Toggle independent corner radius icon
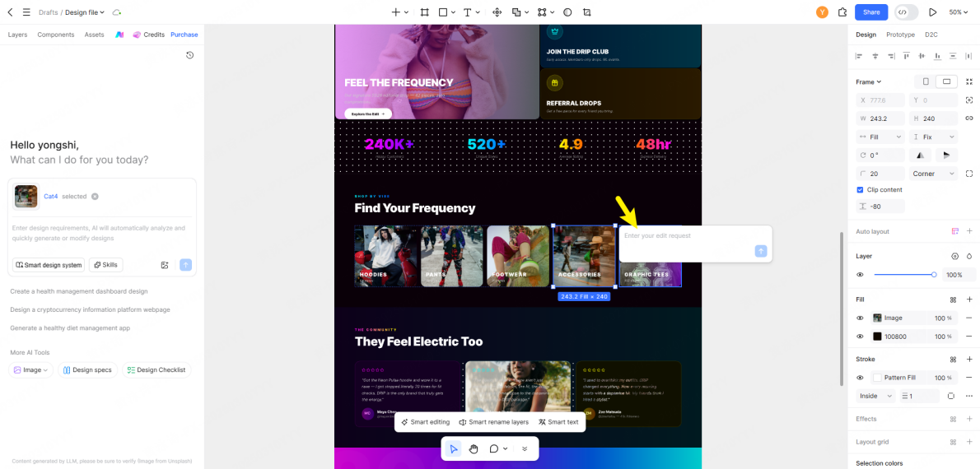This screenshot has height=469, width=980. pos(969,174)
